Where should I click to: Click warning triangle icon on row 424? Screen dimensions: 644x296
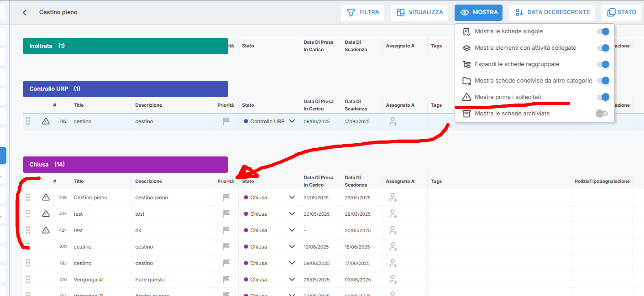tap(46, 230)
